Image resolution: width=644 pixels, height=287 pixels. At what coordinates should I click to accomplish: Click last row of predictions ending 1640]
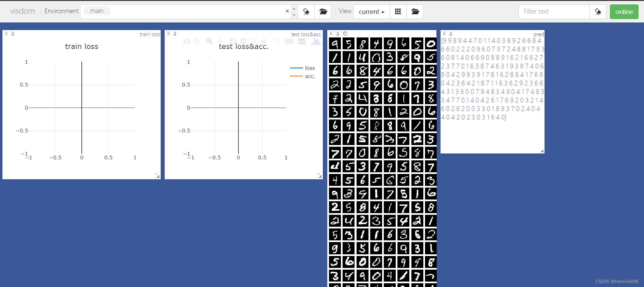474,117
